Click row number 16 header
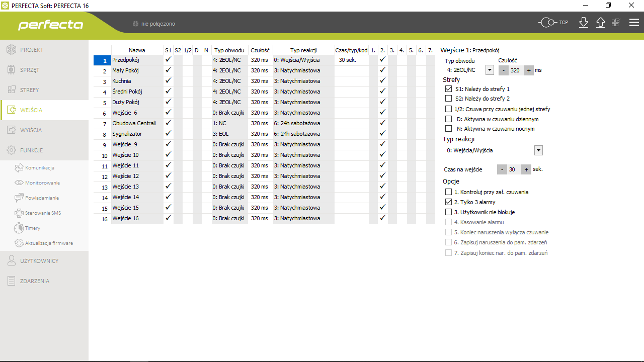This screenshot has width=644, height=362. (x=102, y=219)
